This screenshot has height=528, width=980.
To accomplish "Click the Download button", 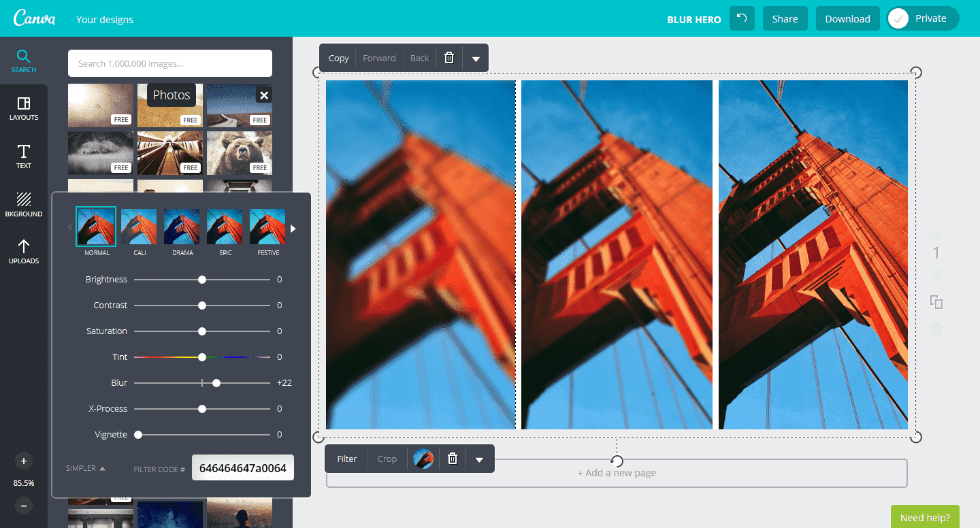I will (x=847, y=18).
